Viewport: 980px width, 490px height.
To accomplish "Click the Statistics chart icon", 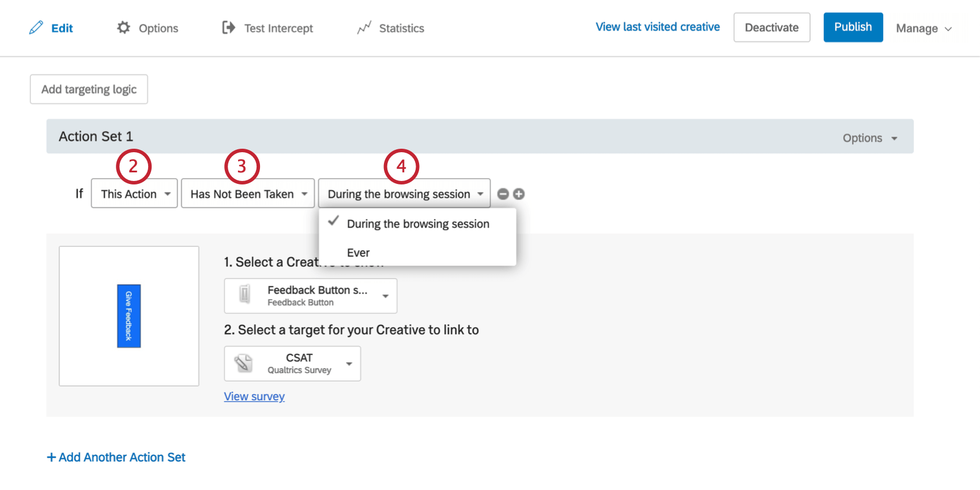I will tap(364, 28).
